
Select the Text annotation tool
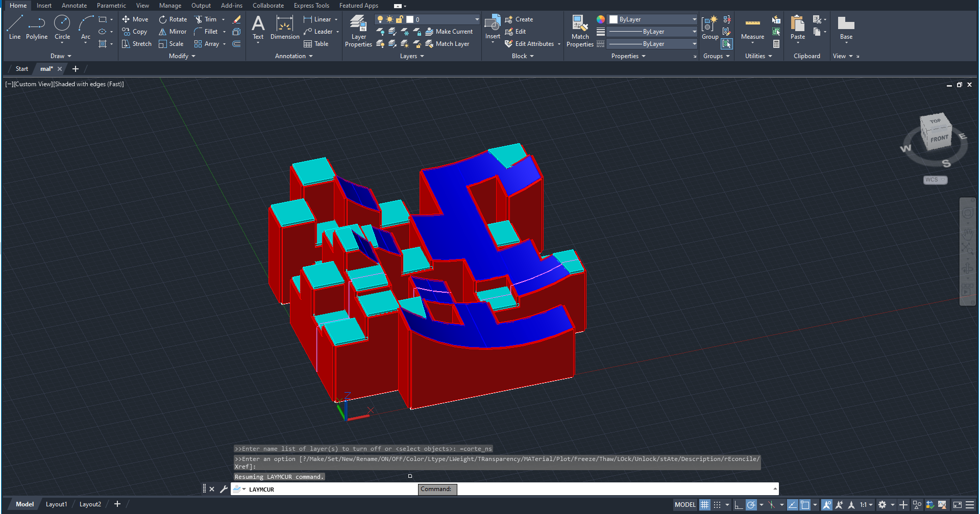coord(258,28)
